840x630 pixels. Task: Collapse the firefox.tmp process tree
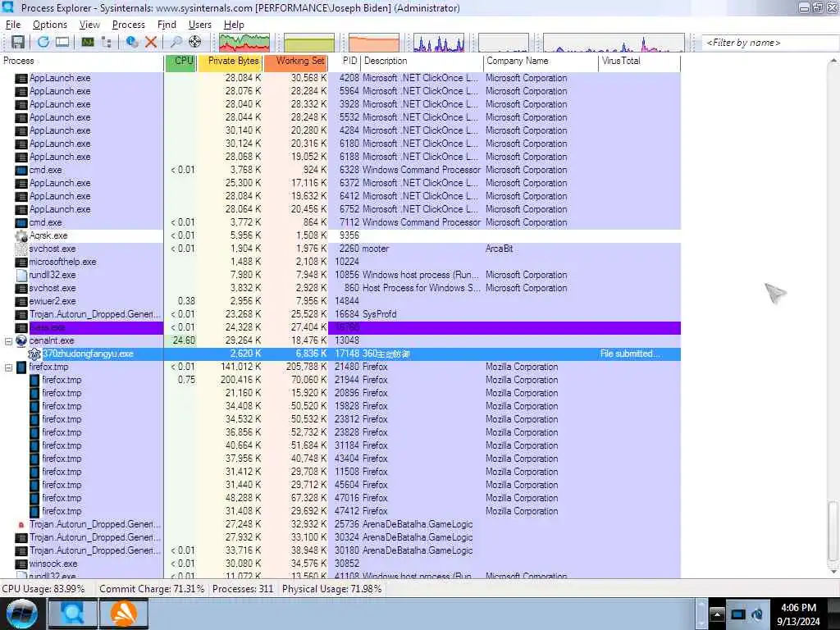tap(8, 367)
